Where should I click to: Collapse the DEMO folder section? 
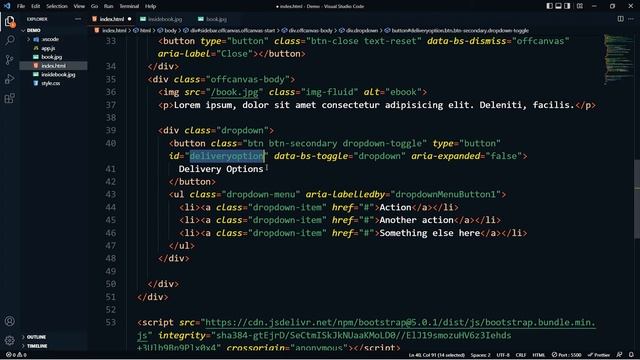click(x=33, y=30)
